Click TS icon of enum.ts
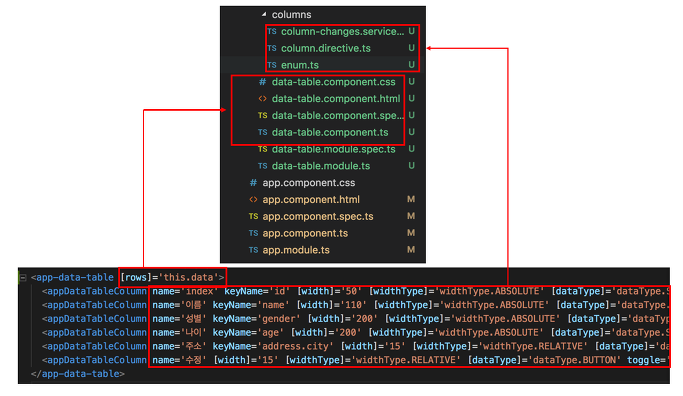The image size is (683, 396). point(272,65)
